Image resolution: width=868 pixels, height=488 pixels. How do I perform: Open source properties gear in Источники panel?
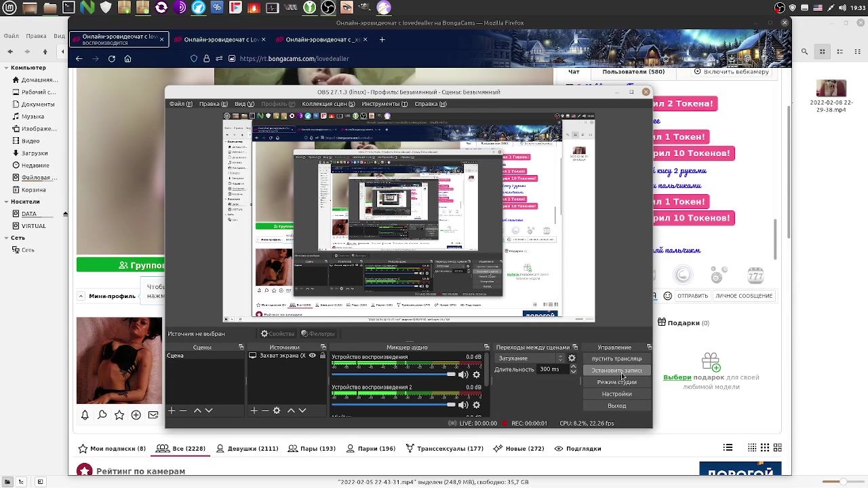point(277,411)
